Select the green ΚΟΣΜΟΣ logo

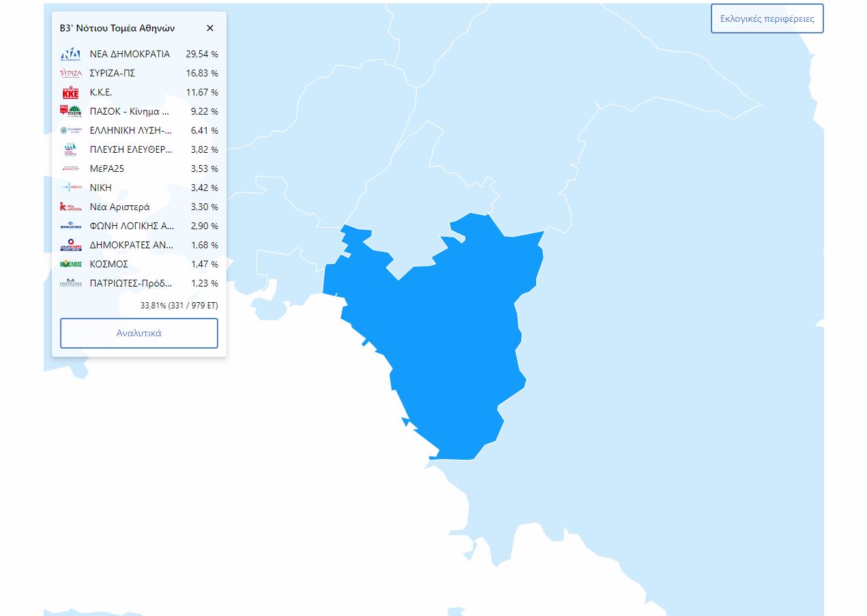click(x=71, y=264)
